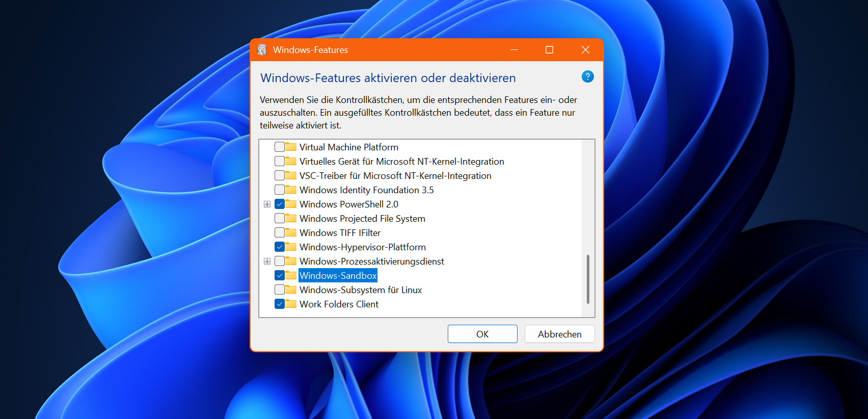
Task: Expand the Windows-Prozessaktivierungsdienst tree node
Action: click(x=267, y=261)
